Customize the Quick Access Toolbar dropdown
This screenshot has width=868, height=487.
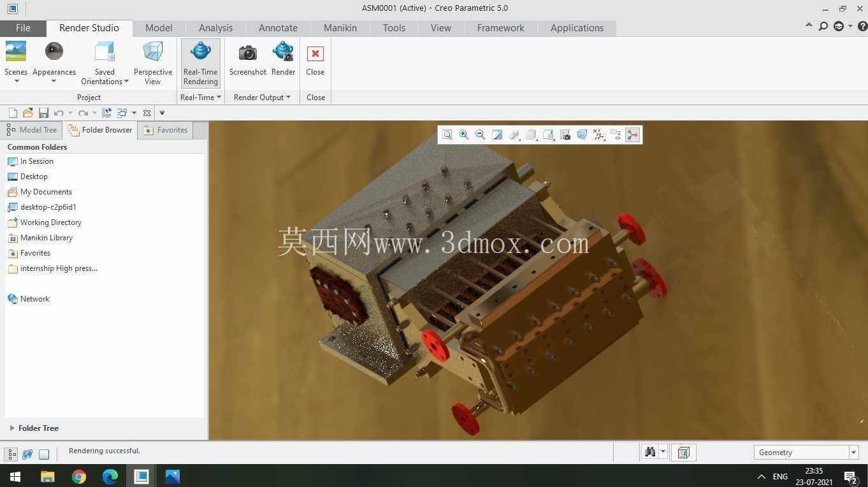pos(162,113)
